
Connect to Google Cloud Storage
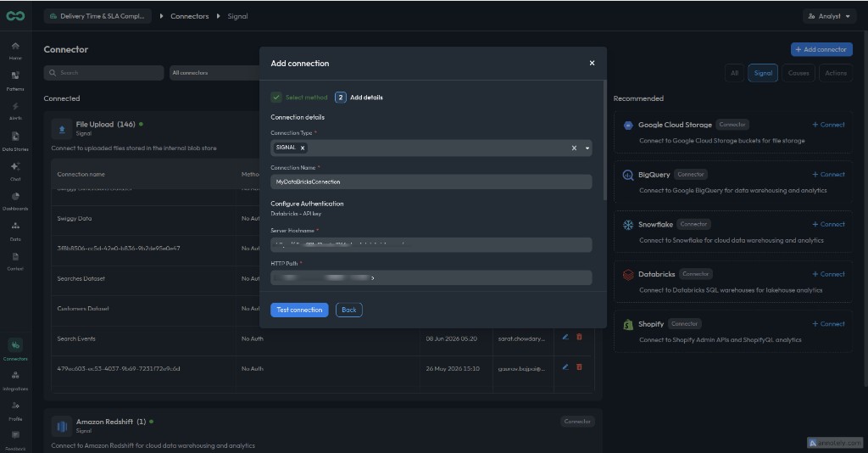pos(828,125)
